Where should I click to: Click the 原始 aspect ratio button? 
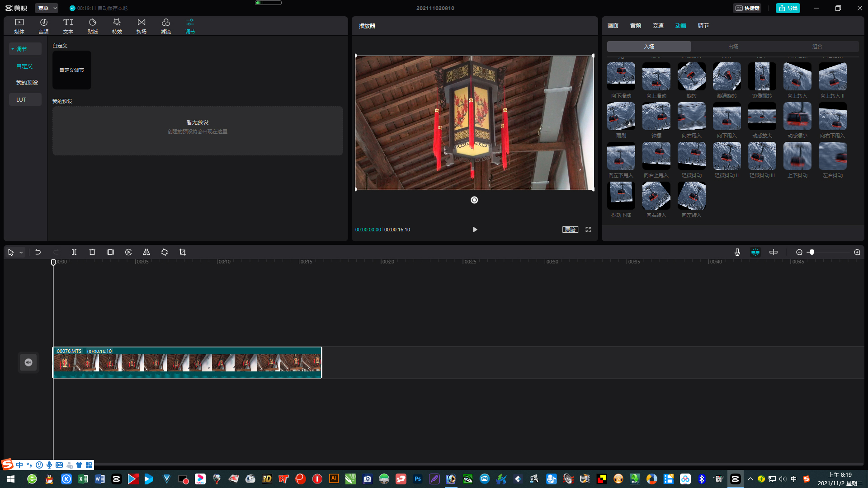click(x=570, y=230)
